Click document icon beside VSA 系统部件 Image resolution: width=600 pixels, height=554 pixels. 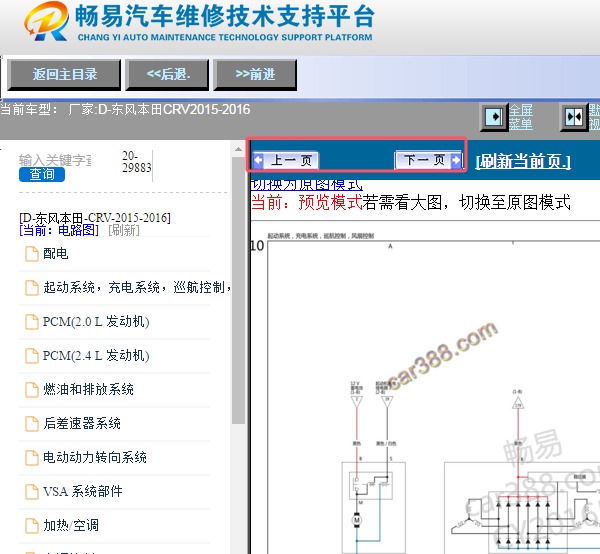point(32,492)
